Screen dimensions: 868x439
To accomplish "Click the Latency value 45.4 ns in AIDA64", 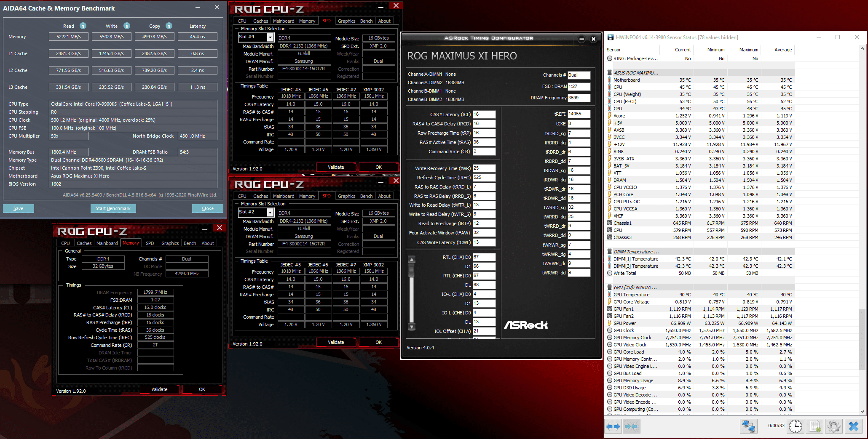I will 197,37.
